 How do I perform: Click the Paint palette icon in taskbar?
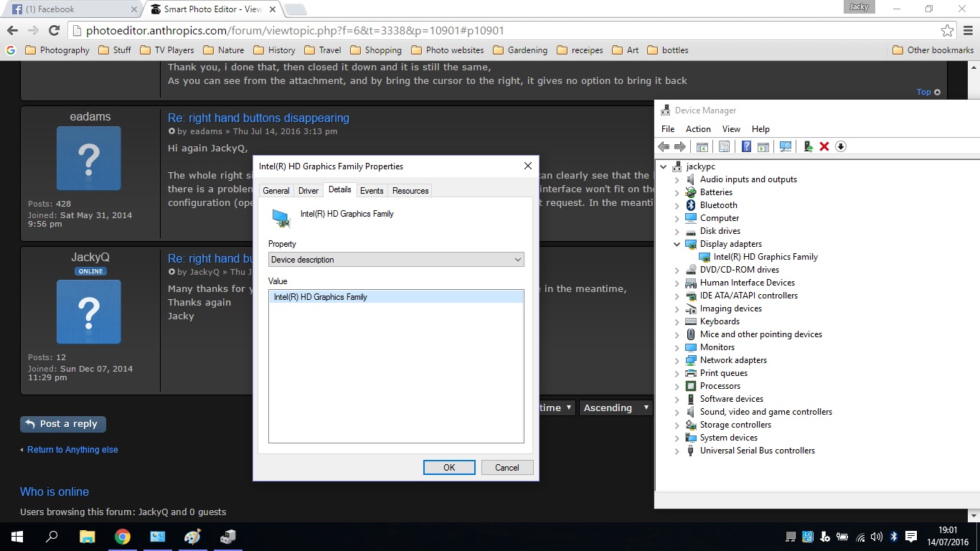click(x=192, y=537)
